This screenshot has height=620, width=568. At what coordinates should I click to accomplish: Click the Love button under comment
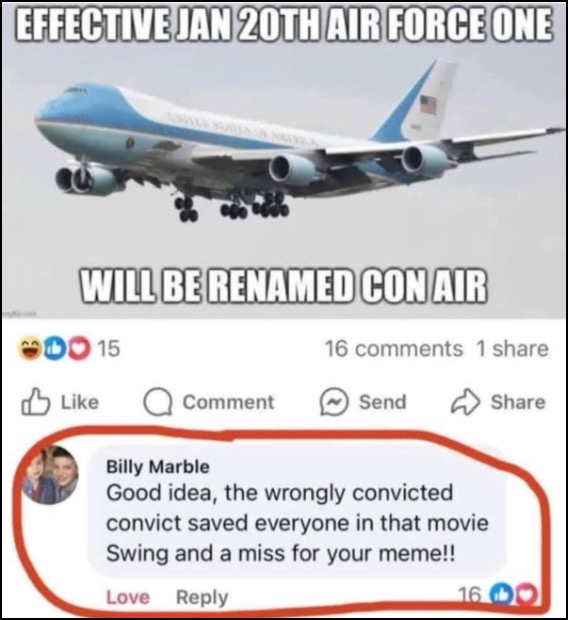tap(128, 597)
